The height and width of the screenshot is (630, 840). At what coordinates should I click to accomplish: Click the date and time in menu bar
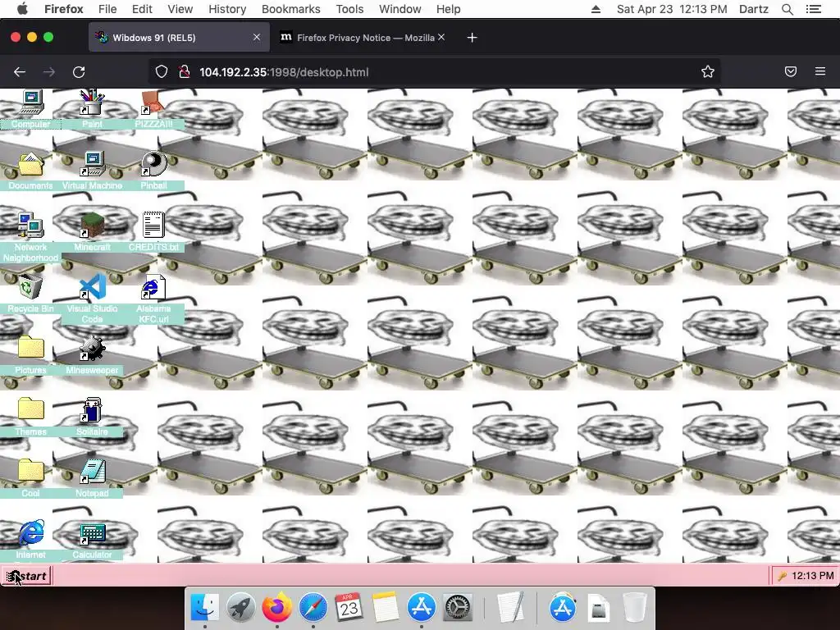(672, 9)
